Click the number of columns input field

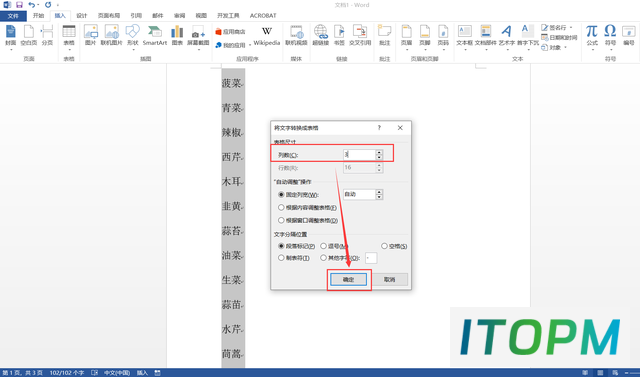(359, 155)
